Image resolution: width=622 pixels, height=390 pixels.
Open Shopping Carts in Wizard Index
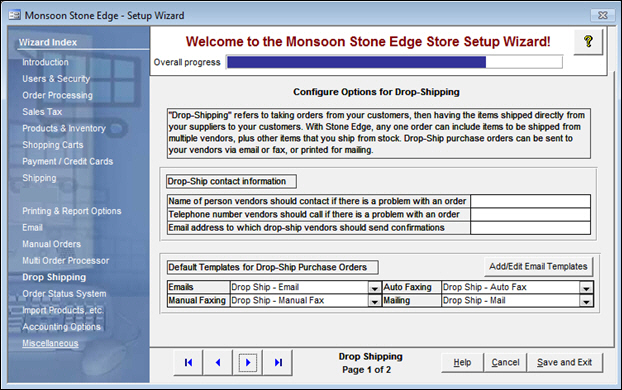pyautogui.click(x=53, y=145)
